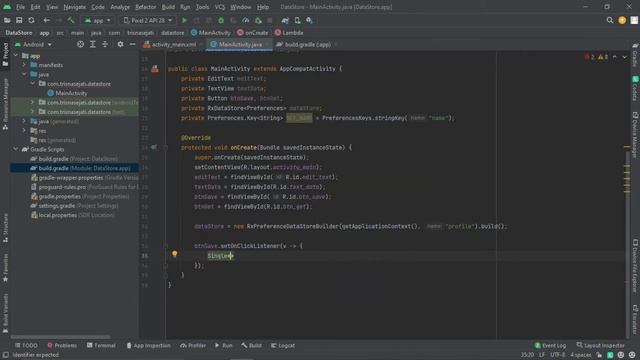The image size is (640, 360).
Task: Click the Project panel horizontal scrollbar
Action: (60, 337)
